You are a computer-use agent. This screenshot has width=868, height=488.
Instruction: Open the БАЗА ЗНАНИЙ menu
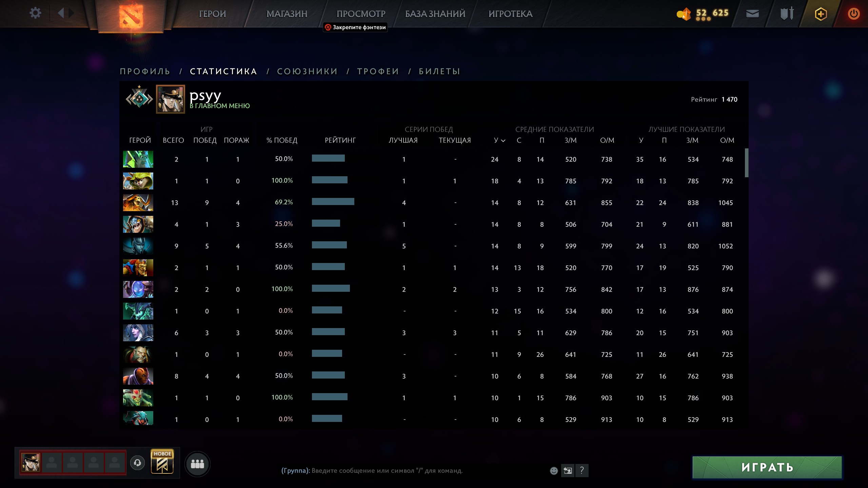(435, 14)
